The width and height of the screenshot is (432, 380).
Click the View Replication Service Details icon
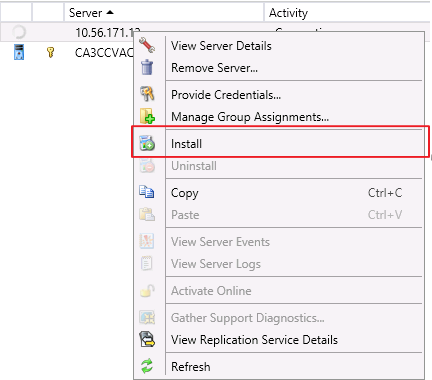point(147,339)
